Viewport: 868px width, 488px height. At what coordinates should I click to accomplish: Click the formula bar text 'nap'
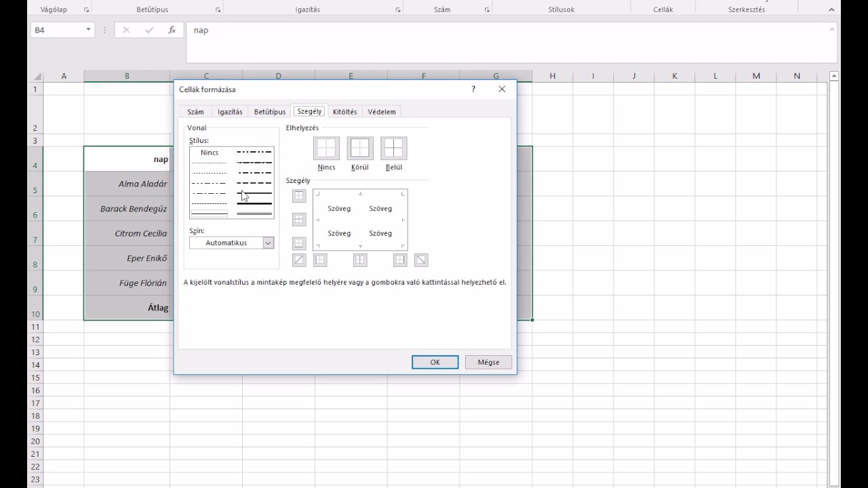(x=201, y=30)
